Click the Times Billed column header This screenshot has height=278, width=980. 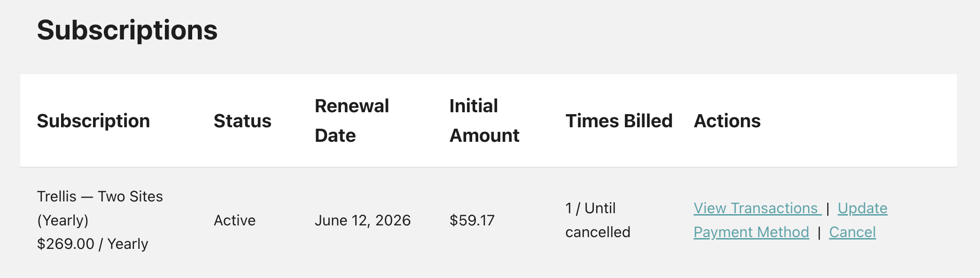[x=619, y=121]
